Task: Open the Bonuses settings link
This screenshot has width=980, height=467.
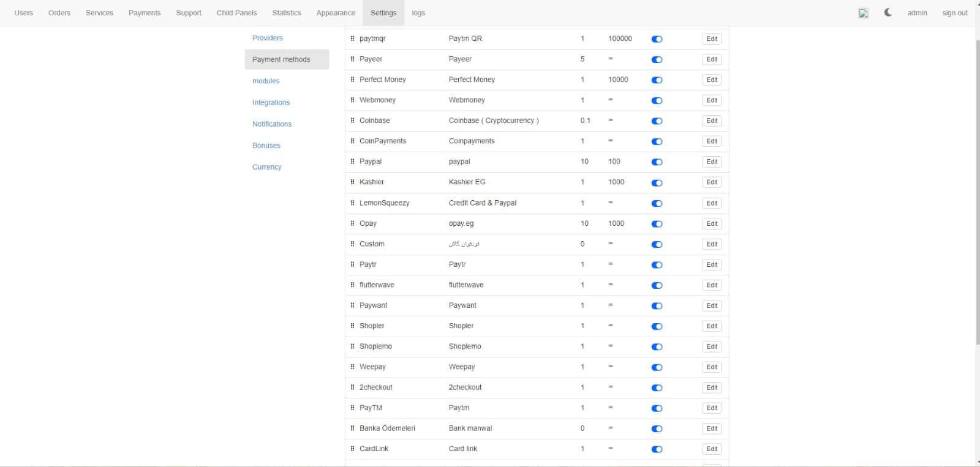Action: pos(266,146)
